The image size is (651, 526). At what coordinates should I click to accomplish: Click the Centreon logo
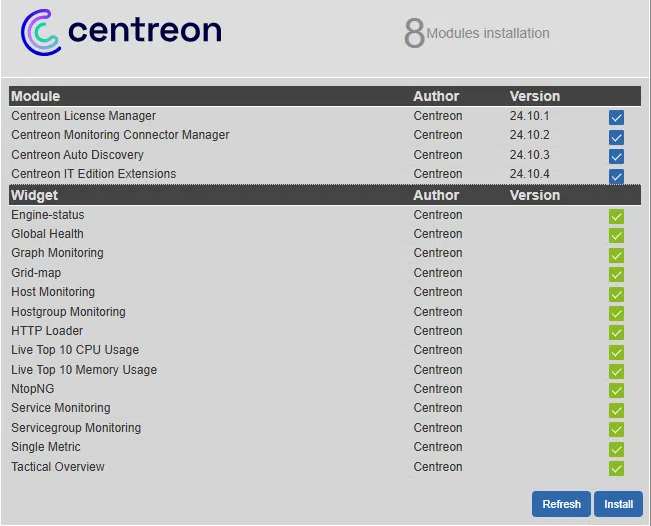121,31
